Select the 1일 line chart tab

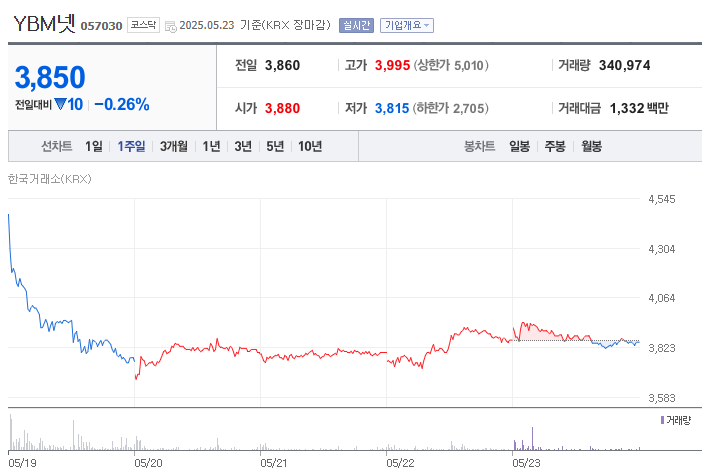click(94, 146)
